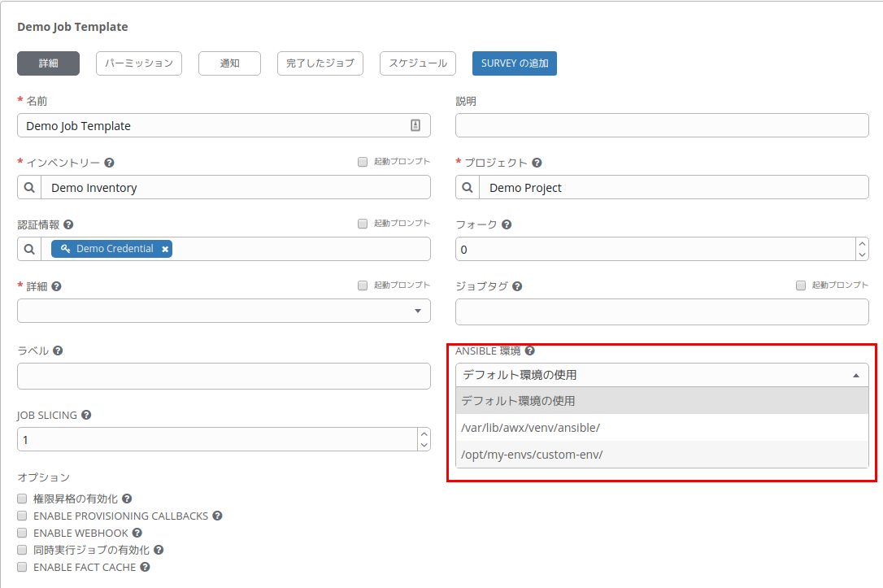Show help for ENABLE PROVISIONING CALLBACKS

tap(217, 516)
